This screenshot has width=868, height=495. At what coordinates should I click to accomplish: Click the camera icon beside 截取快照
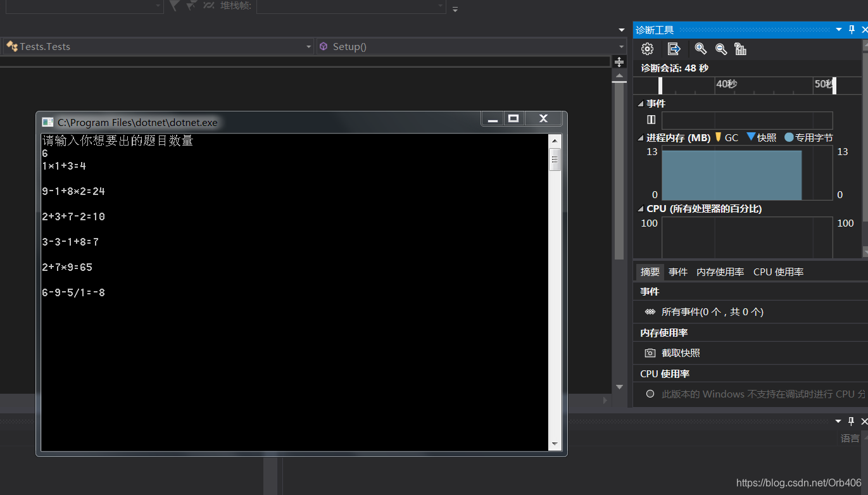point(650,353)
